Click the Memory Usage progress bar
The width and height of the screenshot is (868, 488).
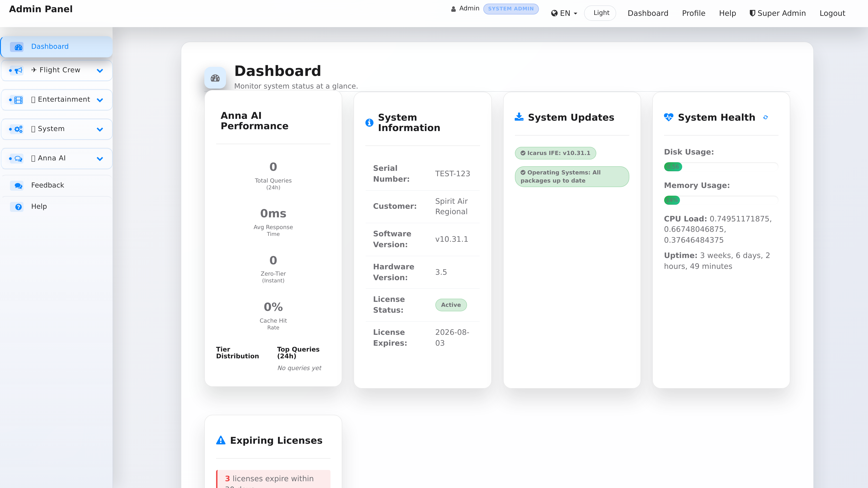721,200
